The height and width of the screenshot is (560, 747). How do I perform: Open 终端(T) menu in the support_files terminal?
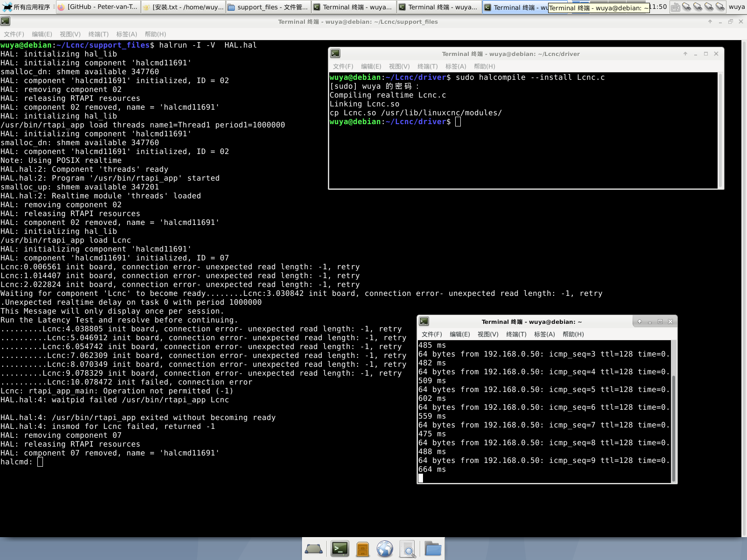pyautogui.click(x=99, y=34)
